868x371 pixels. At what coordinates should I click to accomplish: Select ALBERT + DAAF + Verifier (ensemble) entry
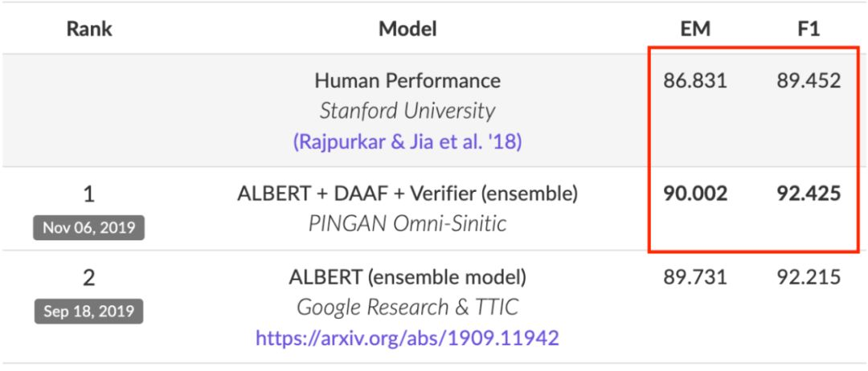[407, 194]
